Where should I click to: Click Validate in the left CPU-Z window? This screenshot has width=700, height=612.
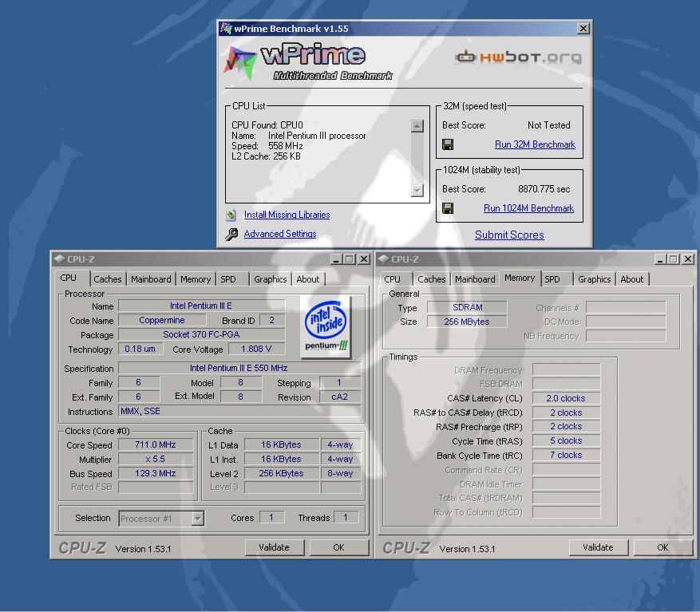[x=275, y=547]
